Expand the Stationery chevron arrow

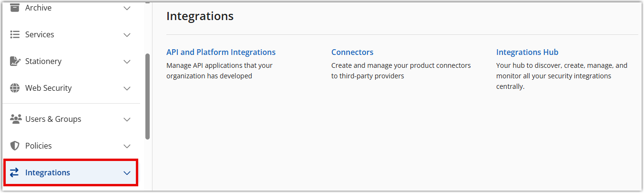tap(127, 62)
